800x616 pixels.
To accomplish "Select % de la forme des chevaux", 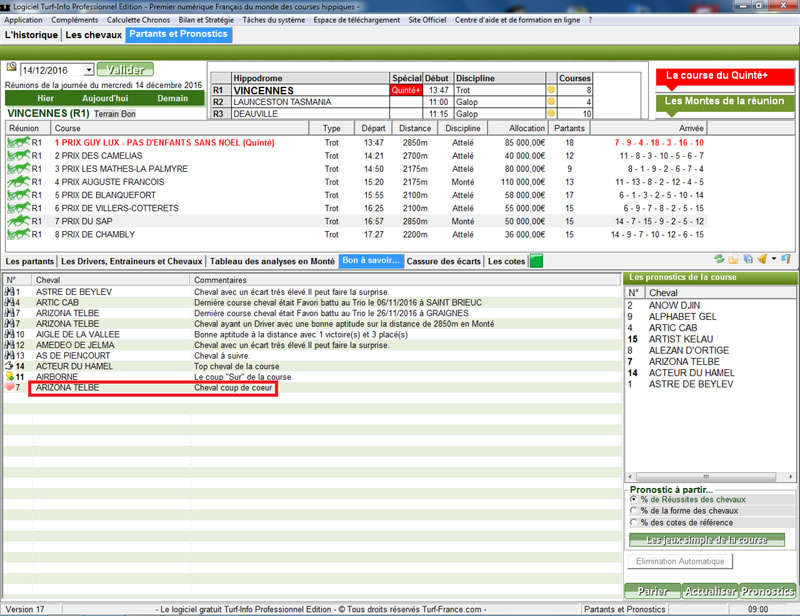I will [634, 511].
